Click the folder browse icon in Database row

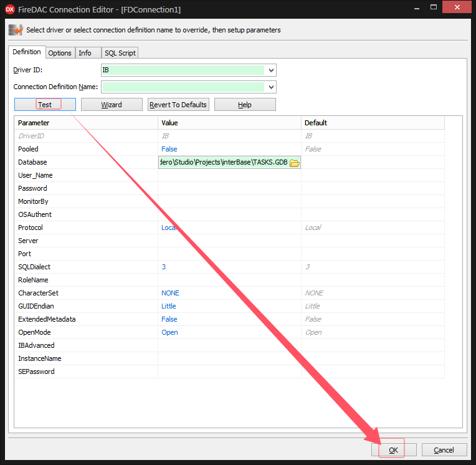[294, 163]
